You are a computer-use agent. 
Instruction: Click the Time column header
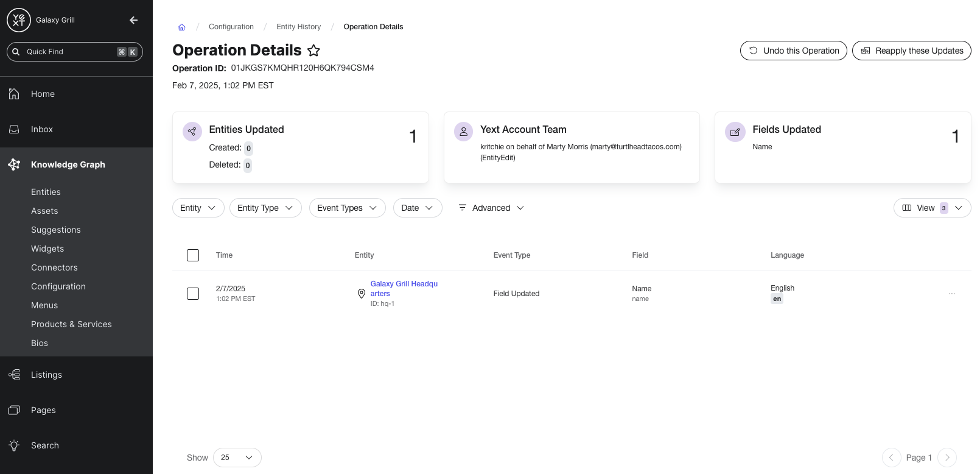click(224, 255)
